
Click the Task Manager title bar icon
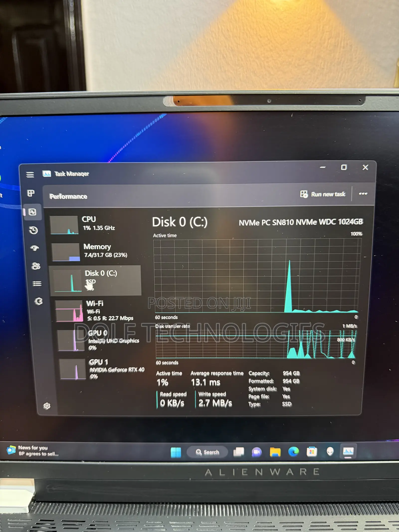(47, 174)
